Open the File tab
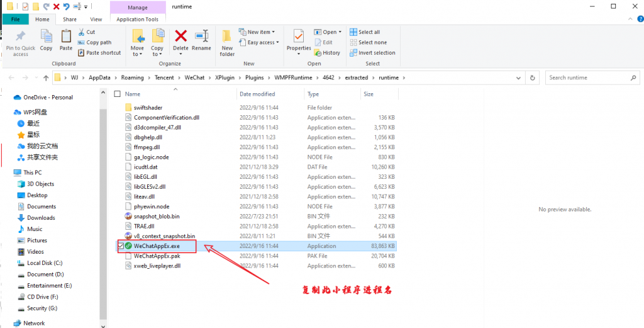 [x=16, y=19]
